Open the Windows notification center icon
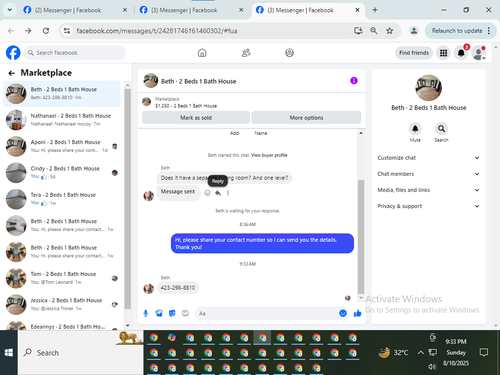The height and width of the screenshot is (375, 500). pos(484,352)
